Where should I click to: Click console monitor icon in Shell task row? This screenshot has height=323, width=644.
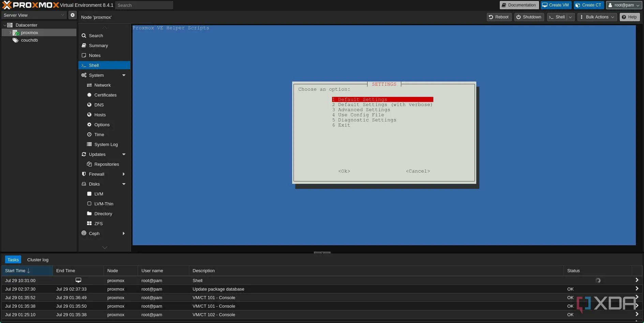(x=78, y=280)
